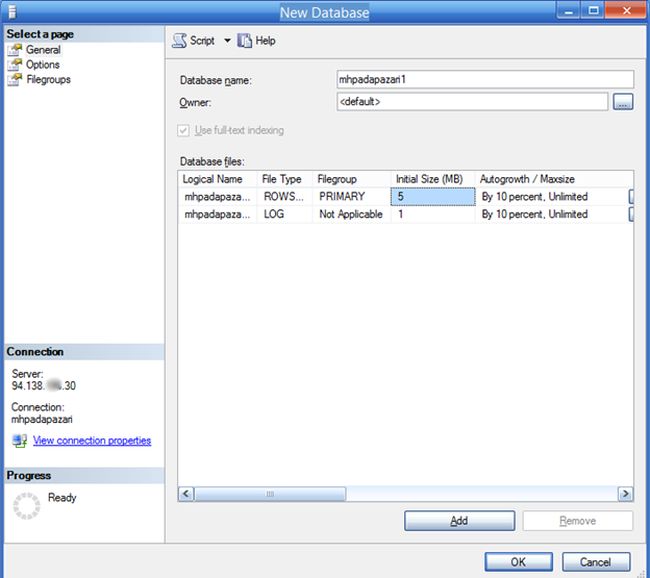
Task: Open the Owner browse ellipsis button
Action: pyautogui.click(x=623, y=102)
